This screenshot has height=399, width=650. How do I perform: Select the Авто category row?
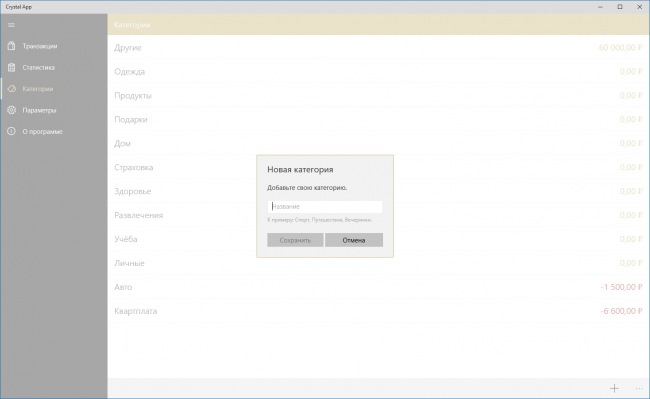(x=378, y=287)
